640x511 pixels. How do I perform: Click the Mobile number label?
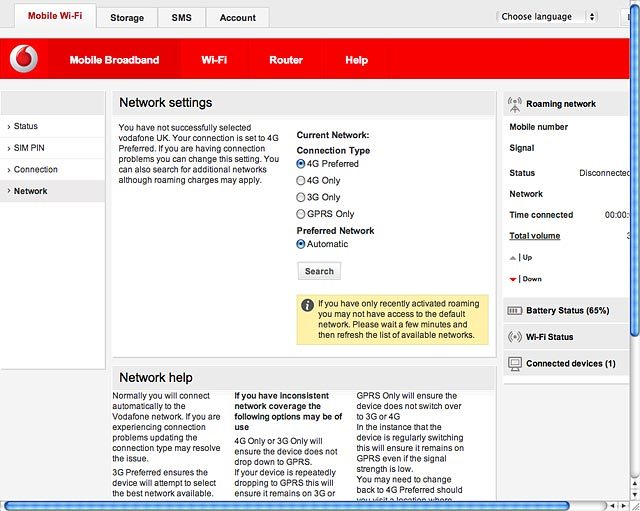point(538,127)
